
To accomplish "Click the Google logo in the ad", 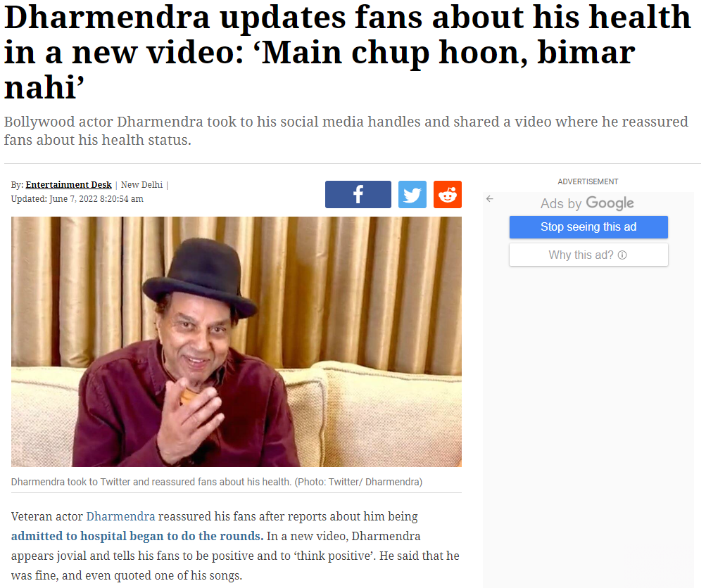I will pyautogui.click(x=610, y=203).
